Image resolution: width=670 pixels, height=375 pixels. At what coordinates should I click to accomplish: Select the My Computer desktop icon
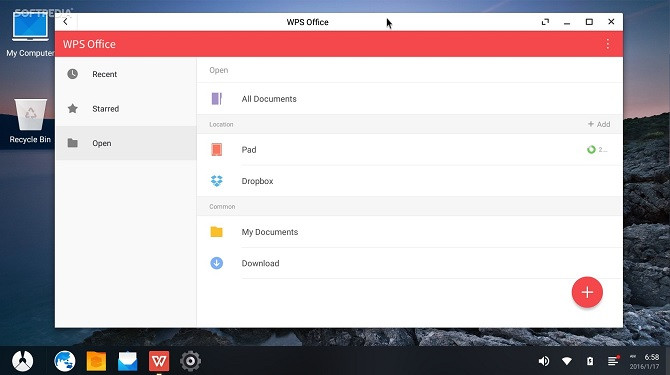coord(29,34)
